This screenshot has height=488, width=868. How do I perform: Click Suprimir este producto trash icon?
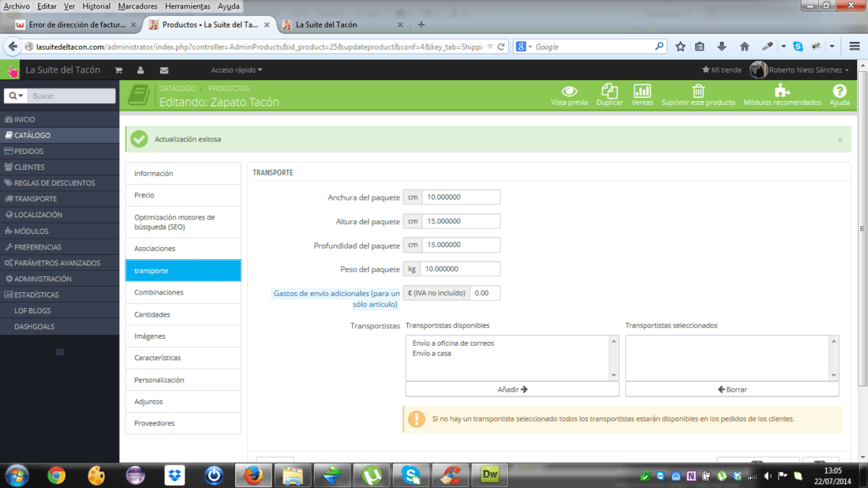tap(698, 90)
